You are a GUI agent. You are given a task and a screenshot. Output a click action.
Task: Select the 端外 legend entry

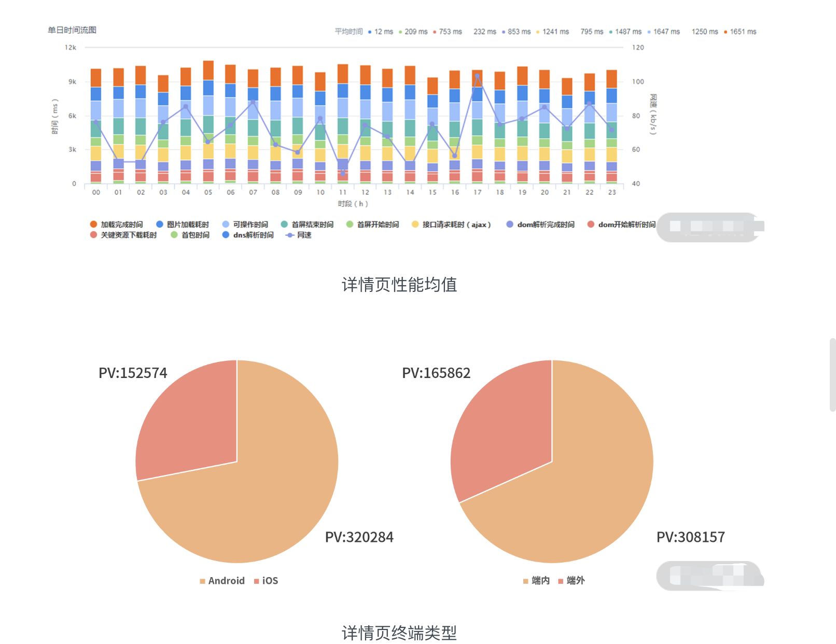point(571,581)
